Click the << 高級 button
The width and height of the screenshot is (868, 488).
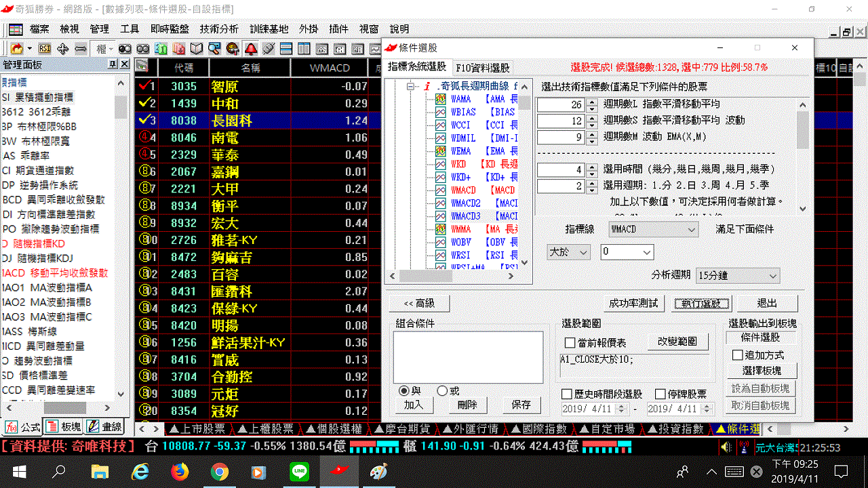pyautogui.click(x=418, y=303)
